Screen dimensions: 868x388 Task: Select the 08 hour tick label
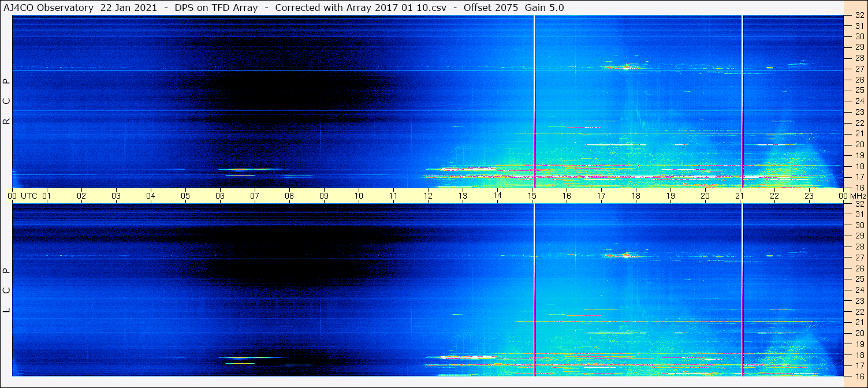(289, 196)
